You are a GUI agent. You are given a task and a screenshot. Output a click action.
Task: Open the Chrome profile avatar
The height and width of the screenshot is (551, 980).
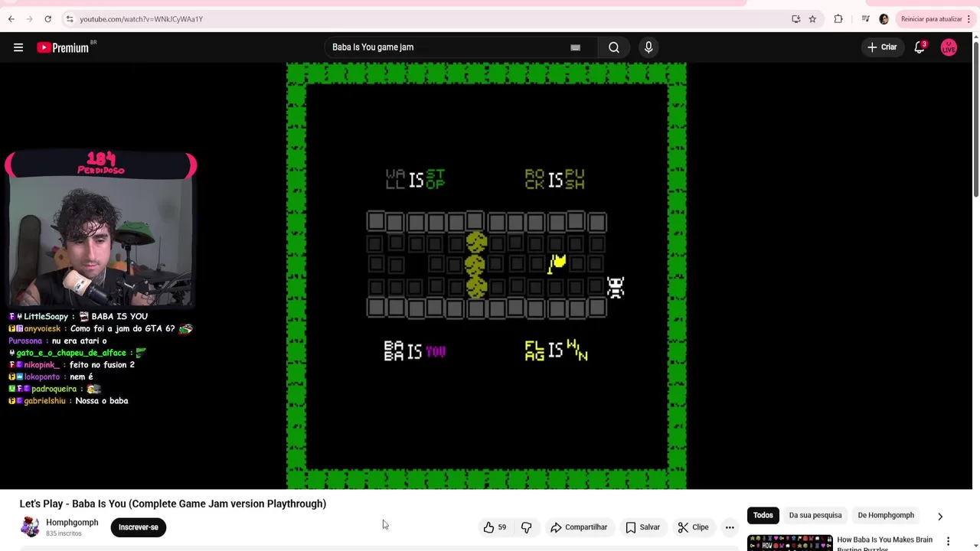pyautogui.click(x=884, y=19)
